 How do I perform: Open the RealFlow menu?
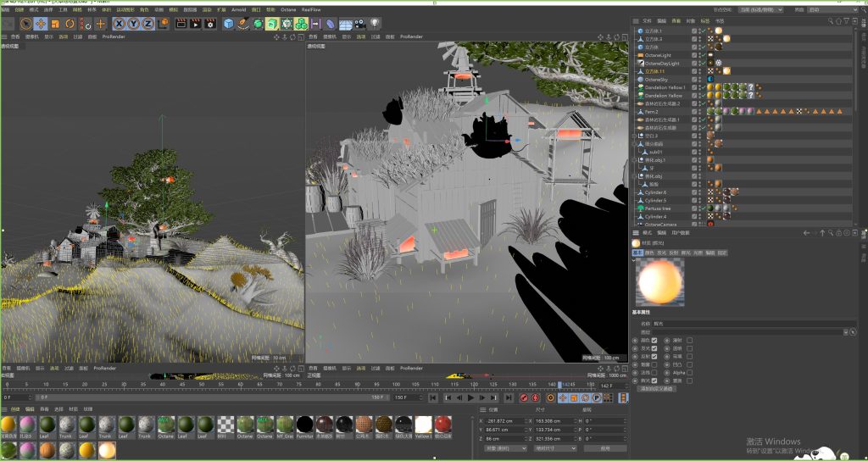coord(311,10)
